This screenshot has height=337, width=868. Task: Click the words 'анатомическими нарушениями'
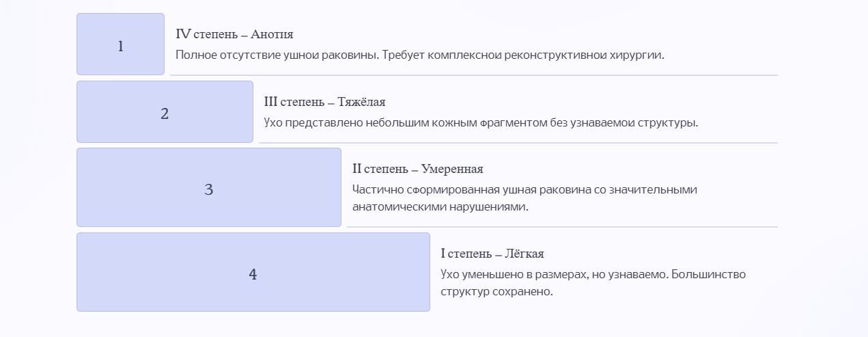coord(439,206)
